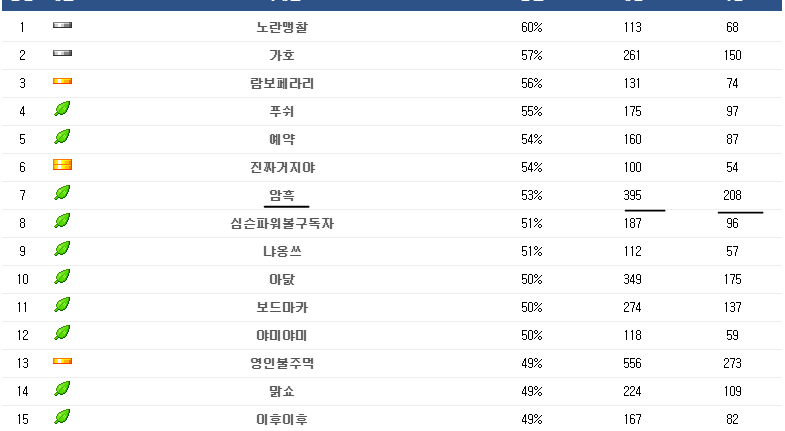Click the leaf icon for rank 10 아닭
Screen dimensions: 785x431
(x=62, y=277)
